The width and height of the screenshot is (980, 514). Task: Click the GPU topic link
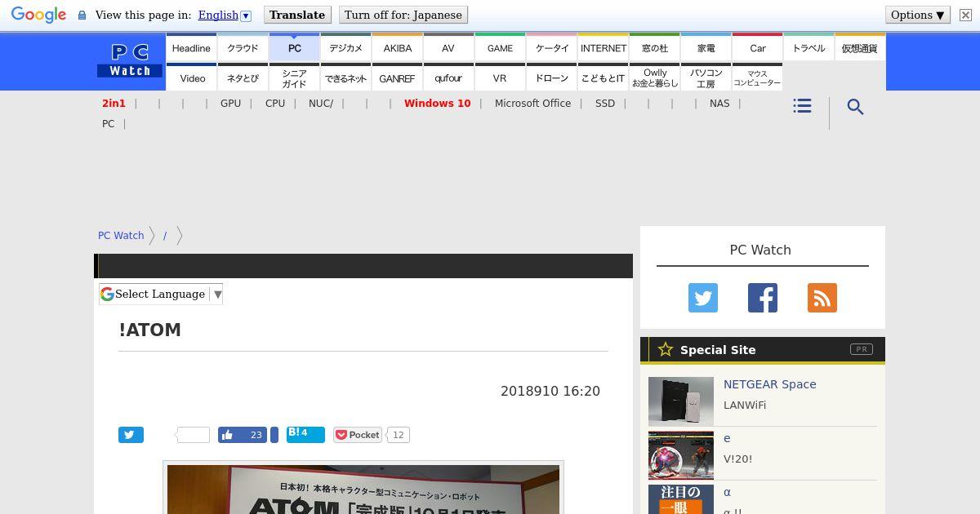(230, 103)
